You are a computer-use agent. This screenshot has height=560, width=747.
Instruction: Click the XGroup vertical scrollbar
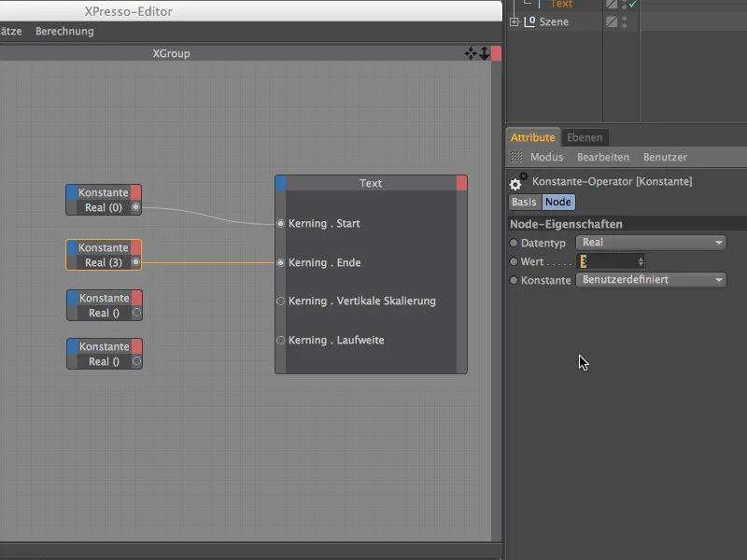click(x=496, y=300)
